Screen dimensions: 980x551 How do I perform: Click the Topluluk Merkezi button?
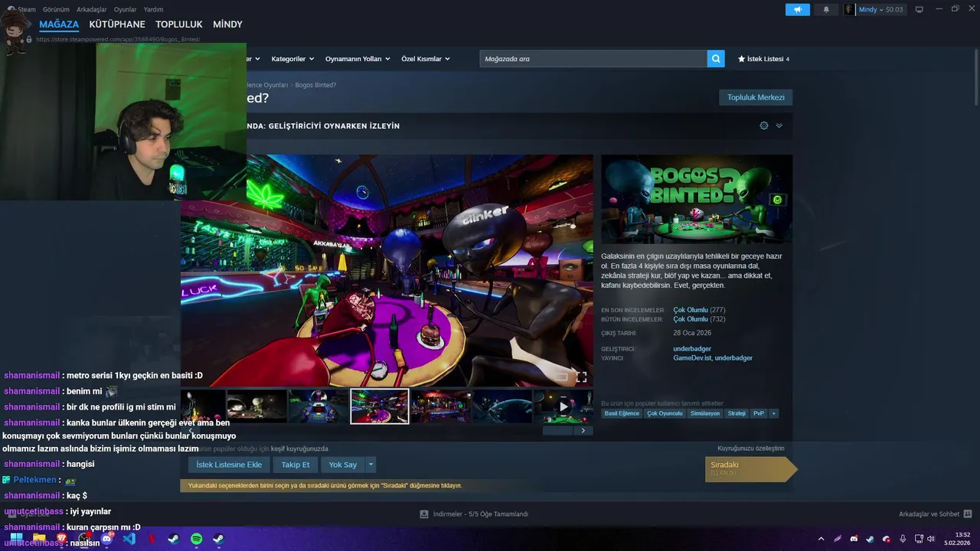click(x=756, y=97)
